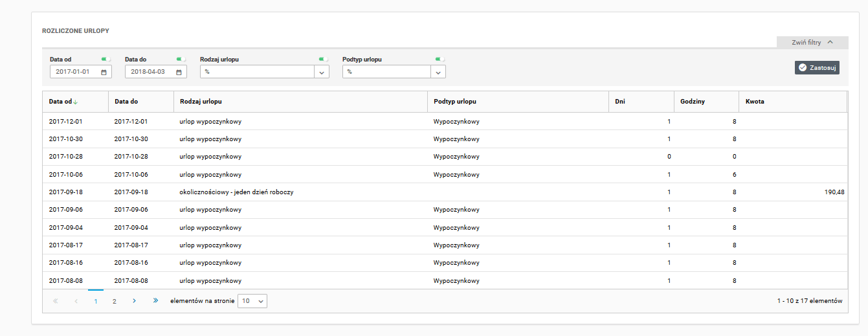Collapse filters with Zwiń filtry

click(812, 42)
